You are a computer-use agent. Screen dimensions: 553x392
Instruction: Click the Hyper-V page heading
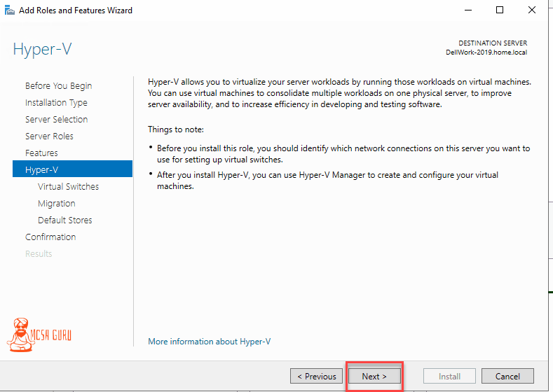click(x=42, y=49)
